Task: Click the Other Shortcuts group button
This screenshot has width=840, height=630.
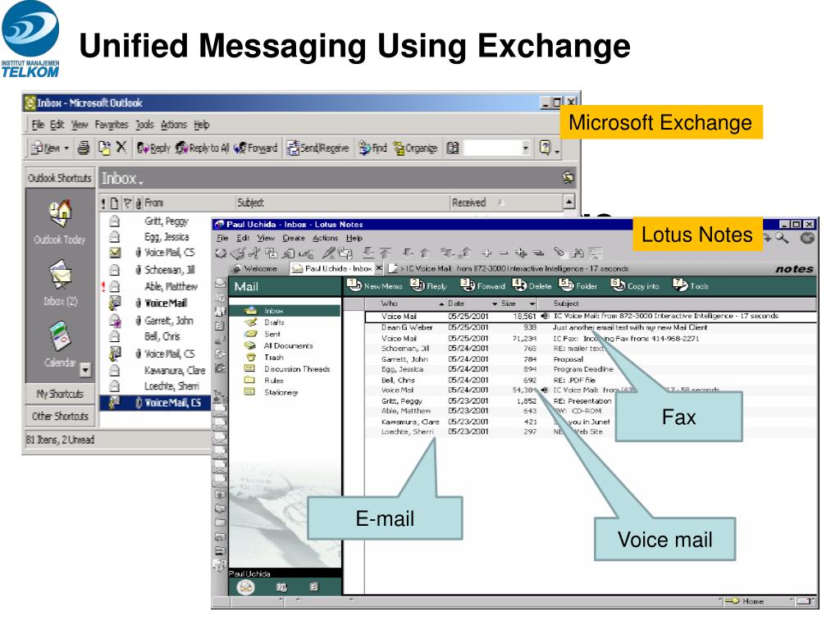Action: tap(60, 416)
